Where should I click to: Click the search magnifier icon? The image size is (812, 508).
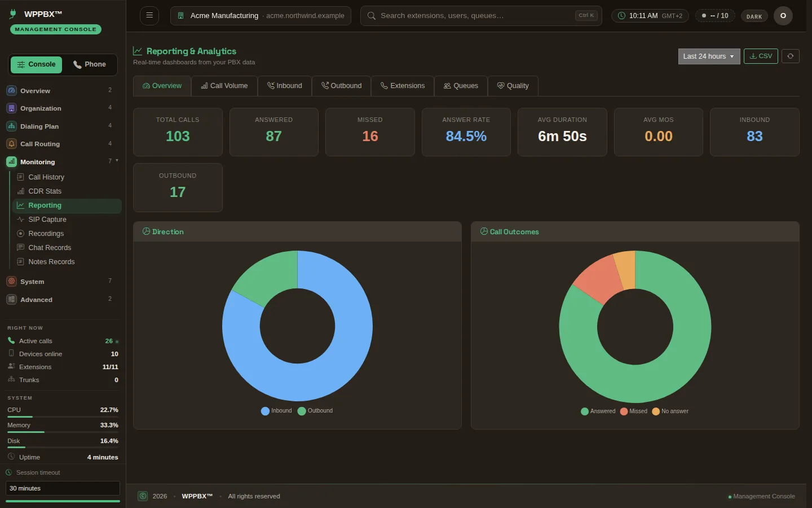pos(372,16)
